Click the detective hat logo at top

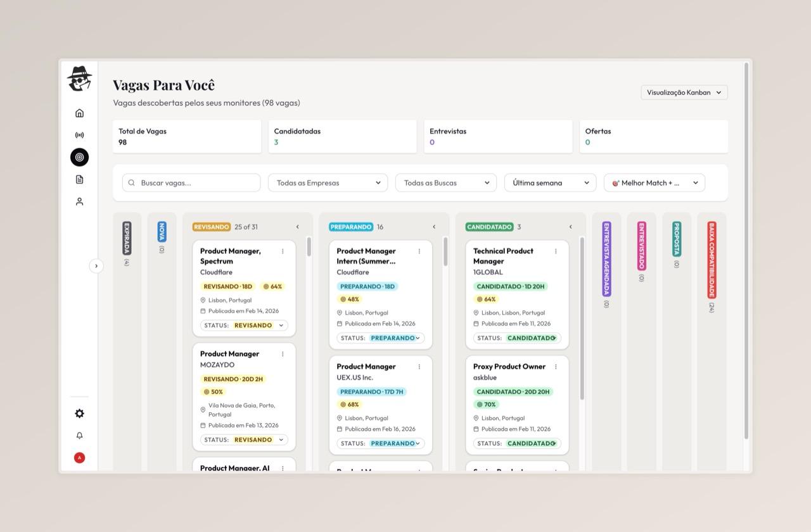79,79
